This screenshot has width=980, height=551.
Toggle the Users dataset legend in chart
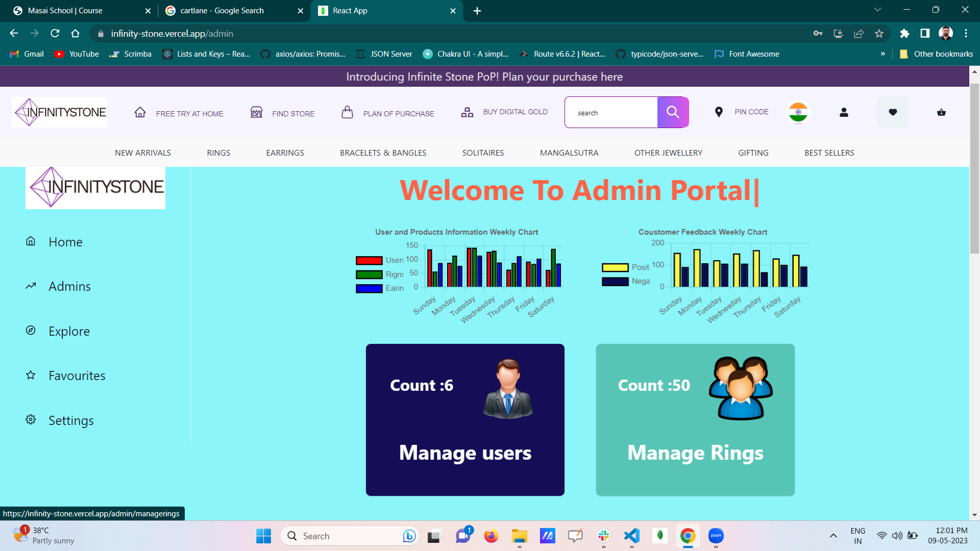pos(370,260)
